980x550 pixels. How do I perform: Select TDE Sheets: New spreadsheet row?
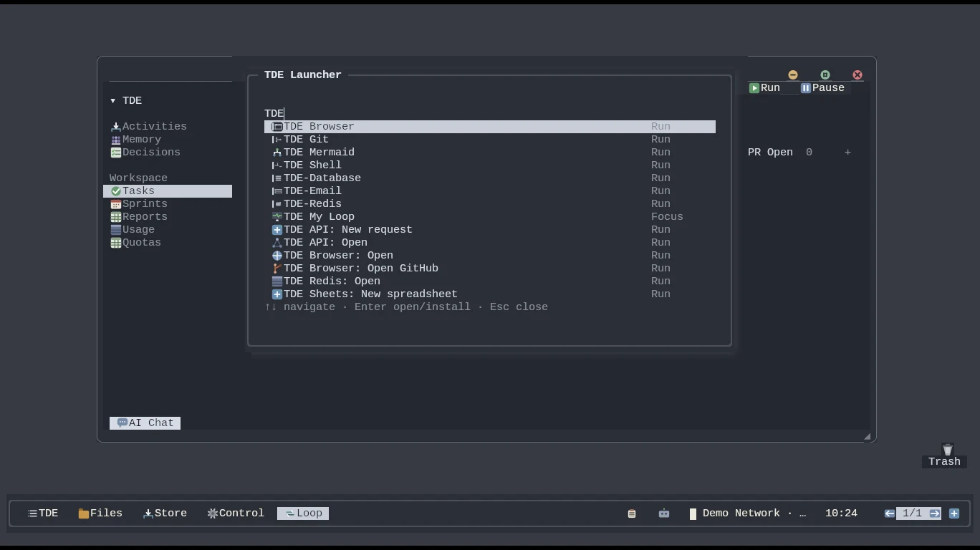click(x=490, y=294)
